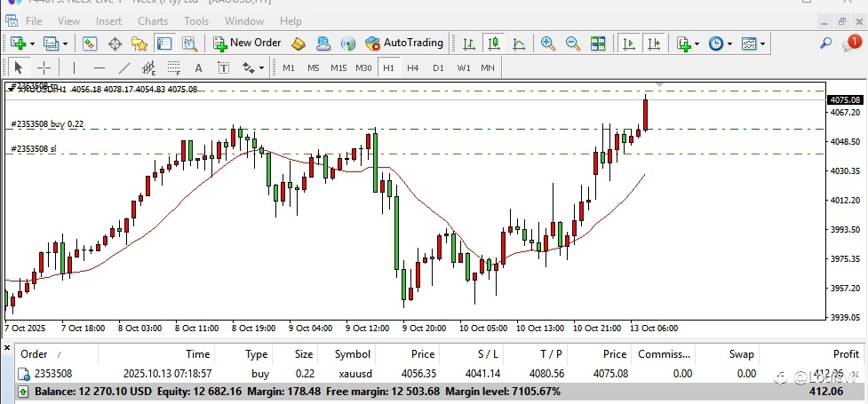The height and width of the screenshot is (404, 868).
Task: Select the Arrows objects icon
Action: pos(249,68)
